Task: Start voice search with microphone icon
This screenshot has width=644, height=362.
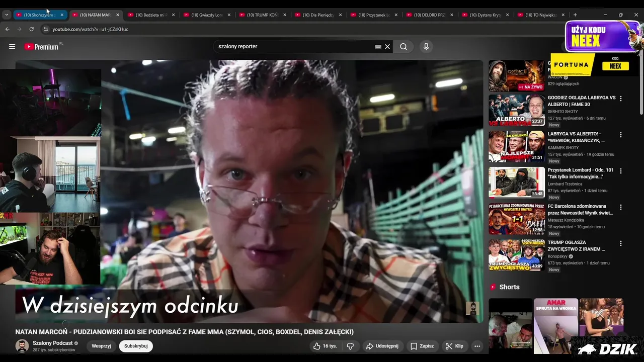Action: [x=426, y=47]
